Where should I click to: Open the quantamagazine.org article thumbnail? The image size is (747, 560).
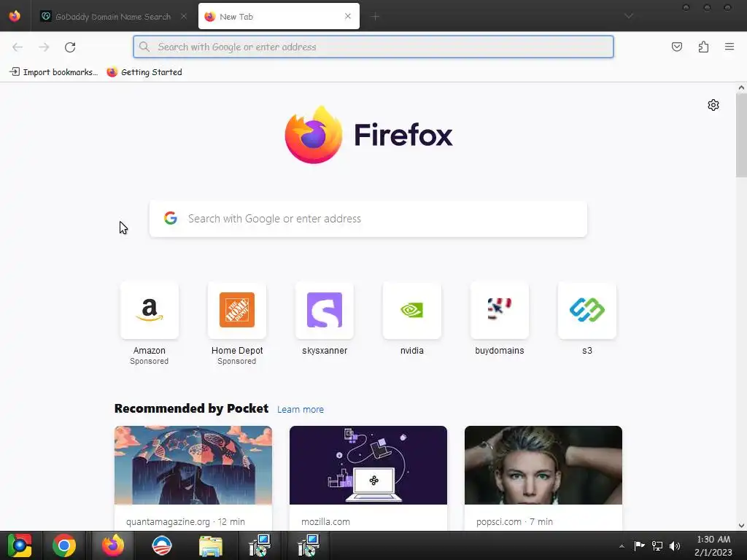(x=193, y=465)
